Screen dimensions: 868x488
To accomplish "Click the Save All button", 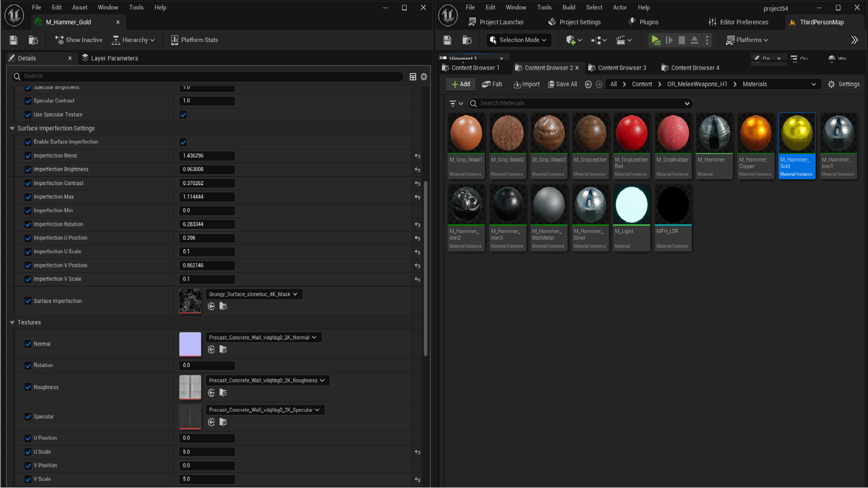I will pos(562,84).
